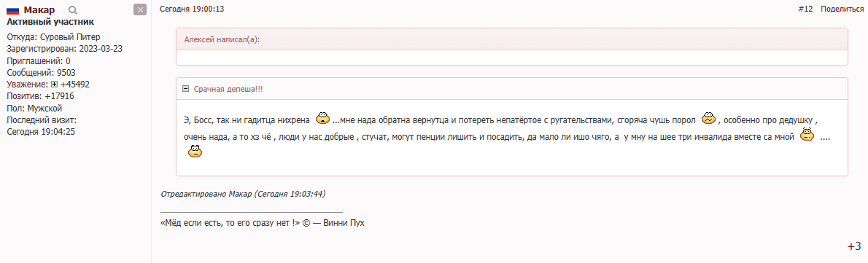The image size is (868, 263).
Task: Open the Макар username profile link
Action: click(x=39, y=10)
